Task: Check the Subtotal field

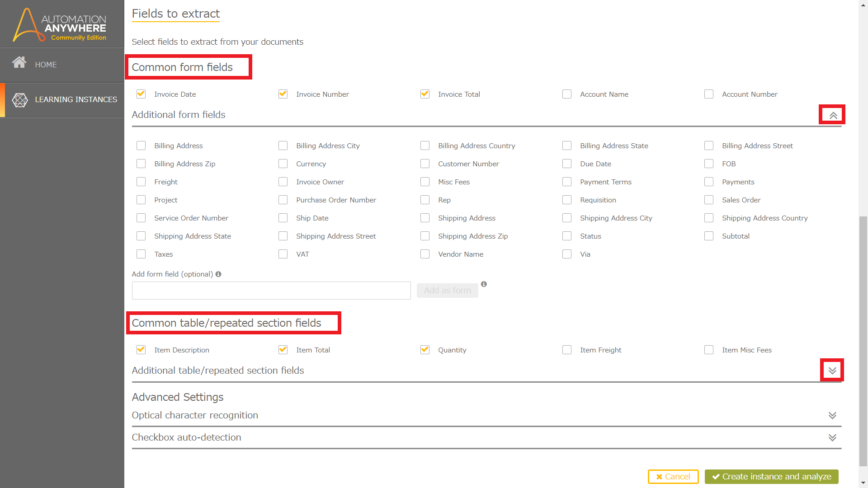Action: [709, 236]
